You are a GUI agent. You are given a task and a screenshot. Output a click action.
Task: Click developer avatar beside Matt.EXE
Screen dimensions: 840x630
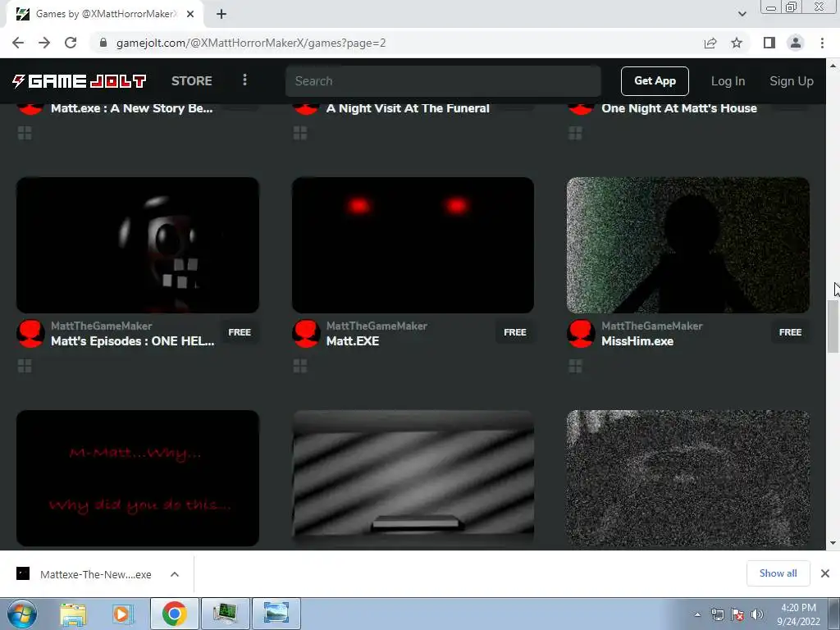coord(306,333)
